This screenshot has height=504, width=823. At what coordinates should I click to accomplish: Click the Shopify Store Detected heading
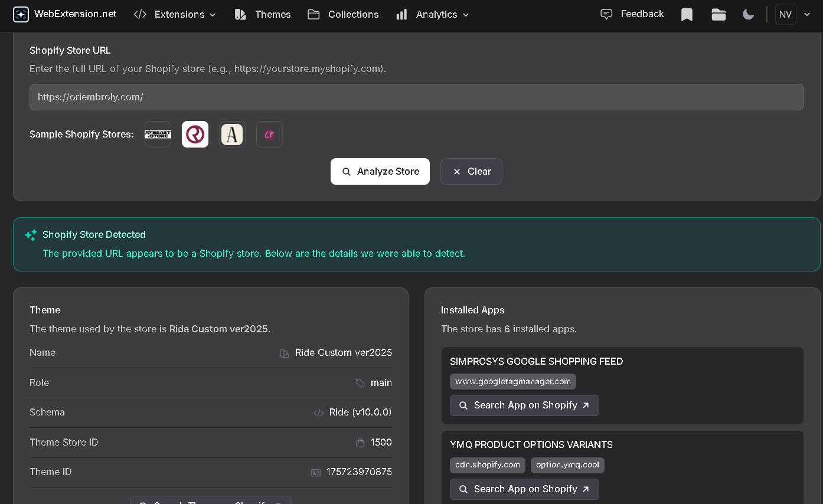click(x=94, y=234)
